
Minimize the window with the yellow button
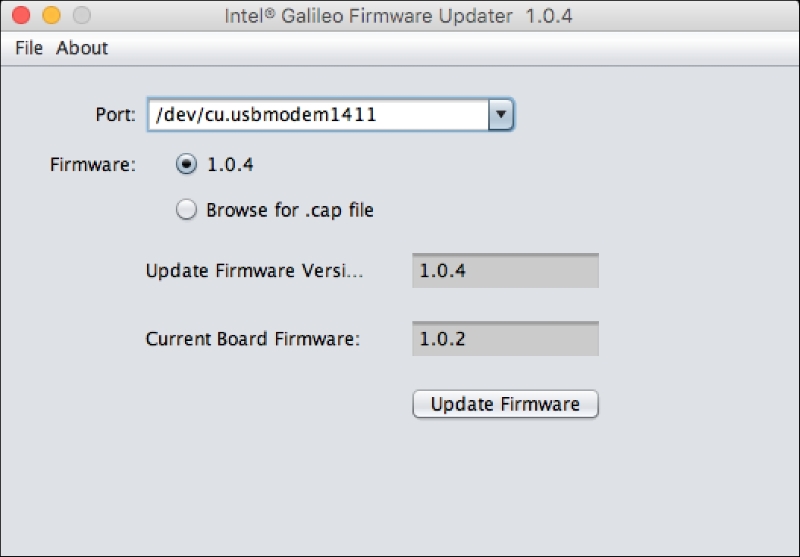pos(51,15)
